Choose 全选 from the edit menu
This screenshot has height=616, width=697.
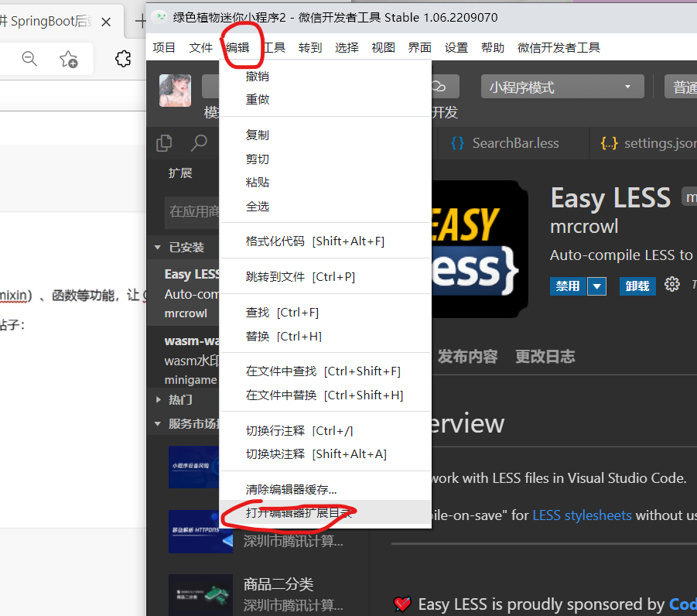(x=326, y=207)
